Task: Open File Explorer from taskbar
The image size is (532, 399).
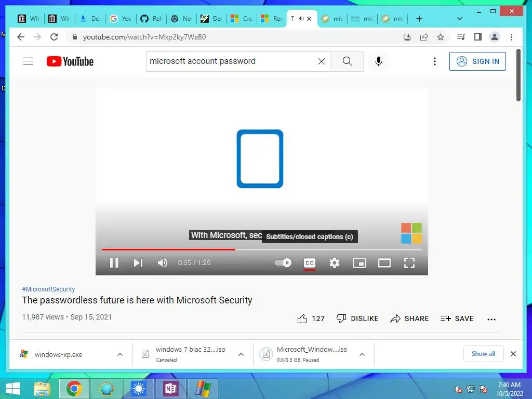Action: point(42,389)
